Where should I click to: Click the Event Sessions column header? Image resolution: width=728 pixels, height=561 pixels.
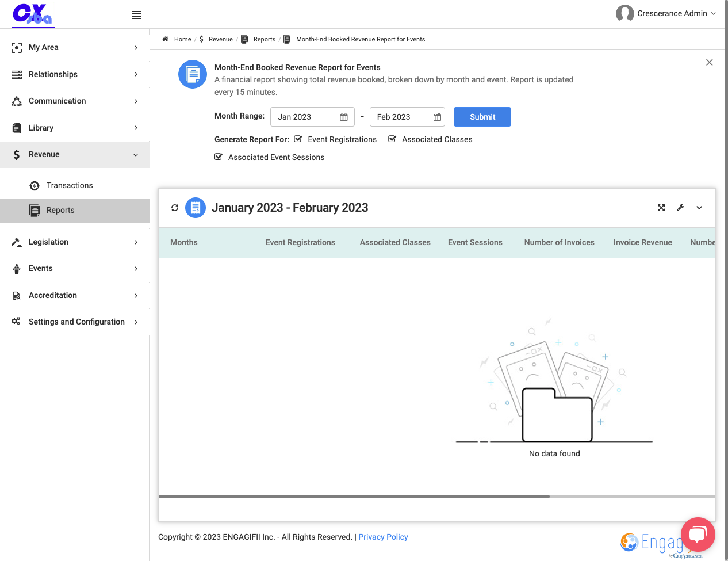click(475, 242)
